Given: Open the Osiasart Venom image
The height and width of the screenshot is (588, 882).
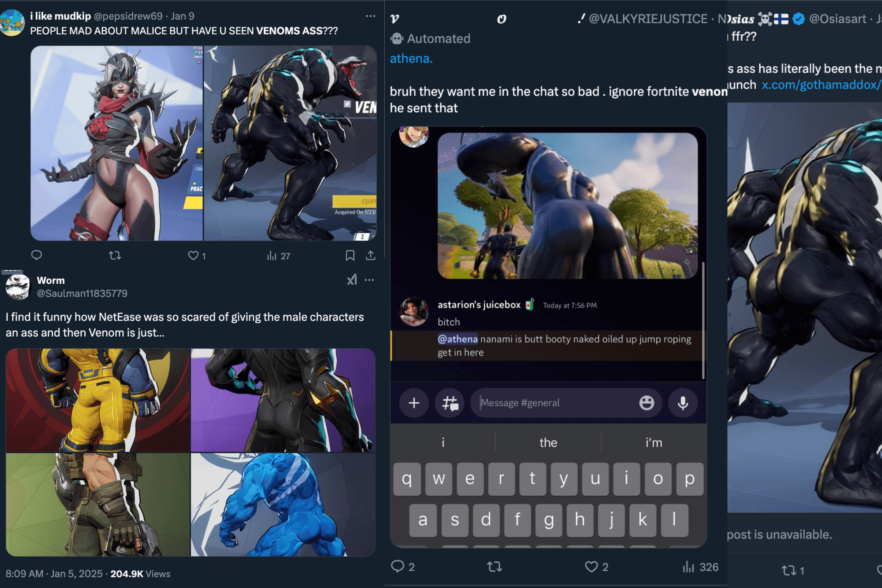Looking at the screenshot, I should pyautogui.click(x=805, y=308).
